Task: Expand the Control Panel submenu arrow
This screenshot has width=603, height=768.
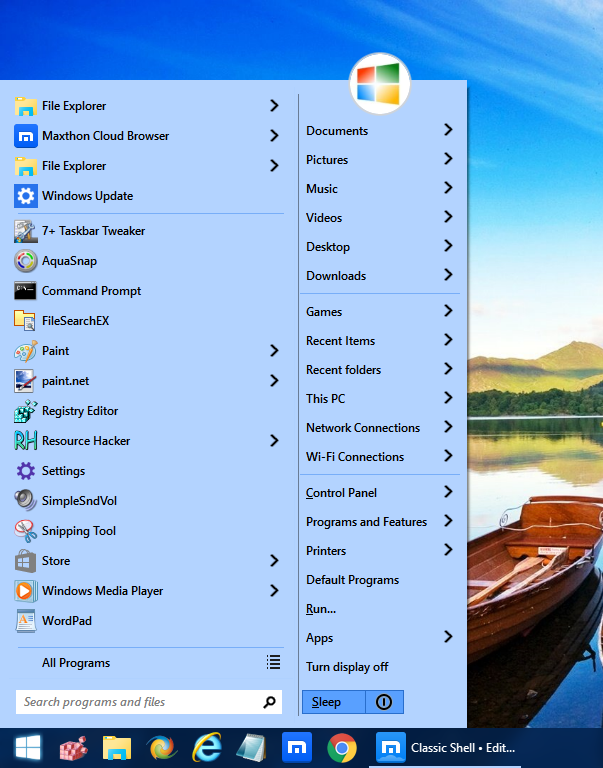Action: [448, 492]
